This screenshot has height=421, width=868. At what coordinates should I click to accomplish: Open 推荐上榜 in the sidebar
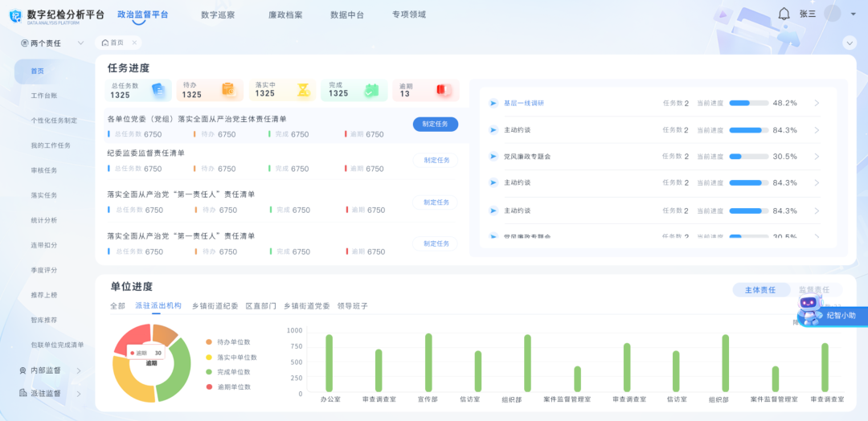tap(44, 295)
